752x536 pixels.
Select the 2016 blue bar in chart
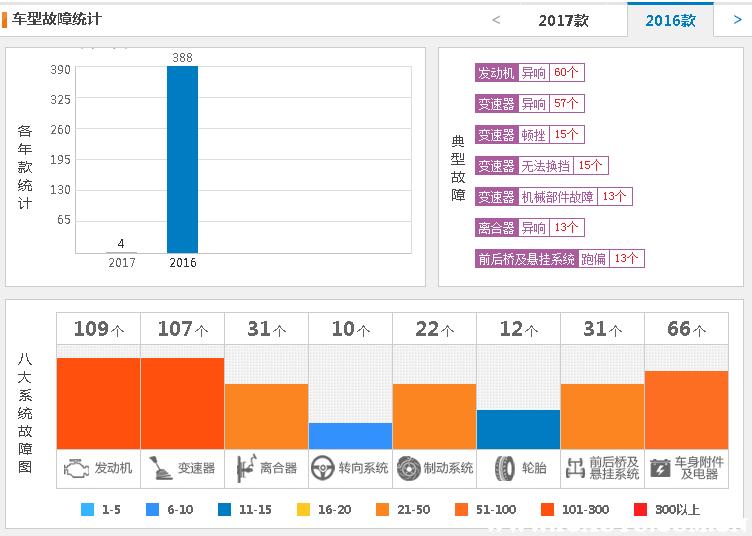click(182, 160)
